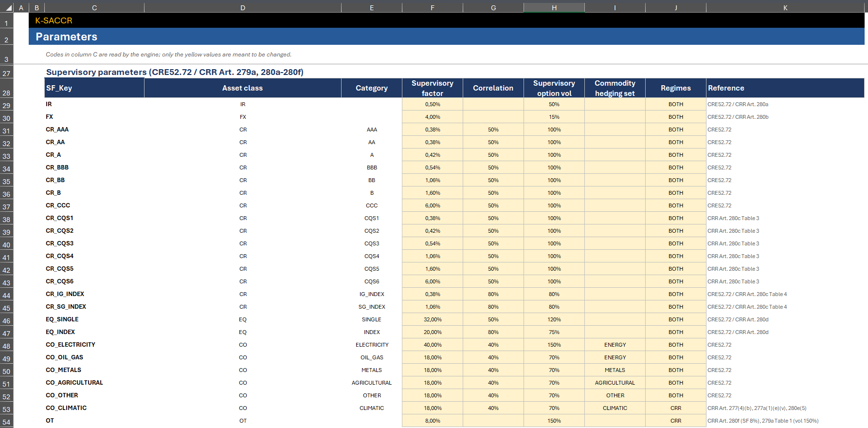Select row 28 header

[x=7, y=89]
